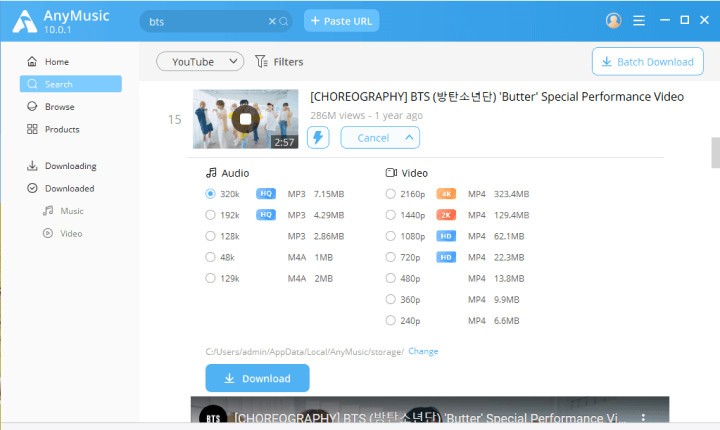Open the Filters option
This screenshot has height=430, width=720.
[x=279, y=62]
